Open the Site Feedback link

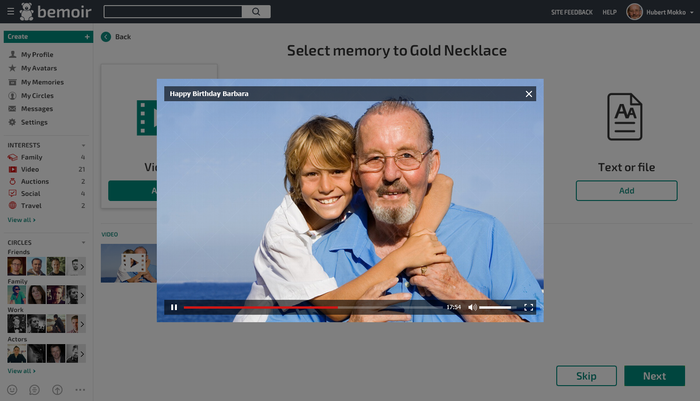click(x=571, y=12)
